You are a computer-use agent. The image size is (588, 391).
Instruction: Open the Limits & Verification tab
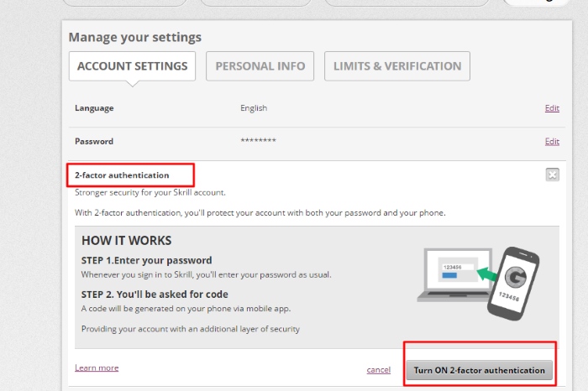click(396, 66)
